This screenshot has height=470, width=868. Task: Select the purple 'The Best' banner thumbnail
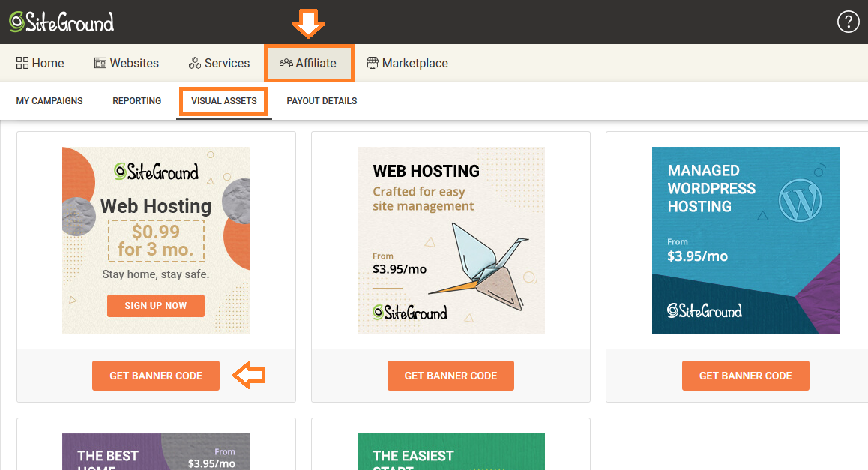(x=156, y=452)
